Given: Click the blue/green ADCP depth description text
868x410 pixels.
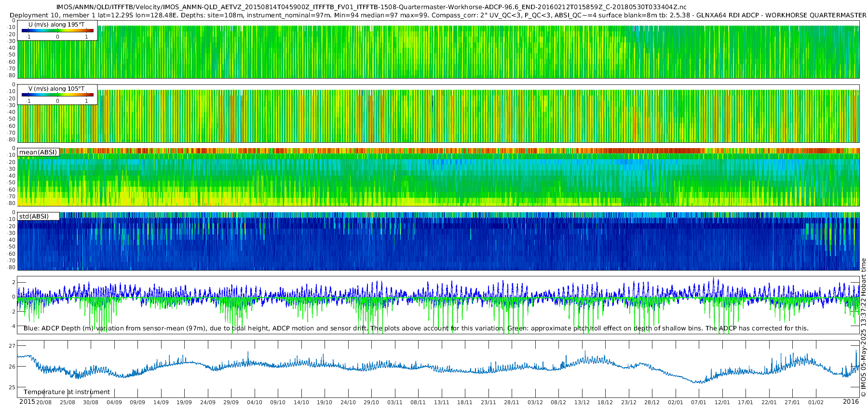Looking at the screenshot, I should (x=416, y=328).
